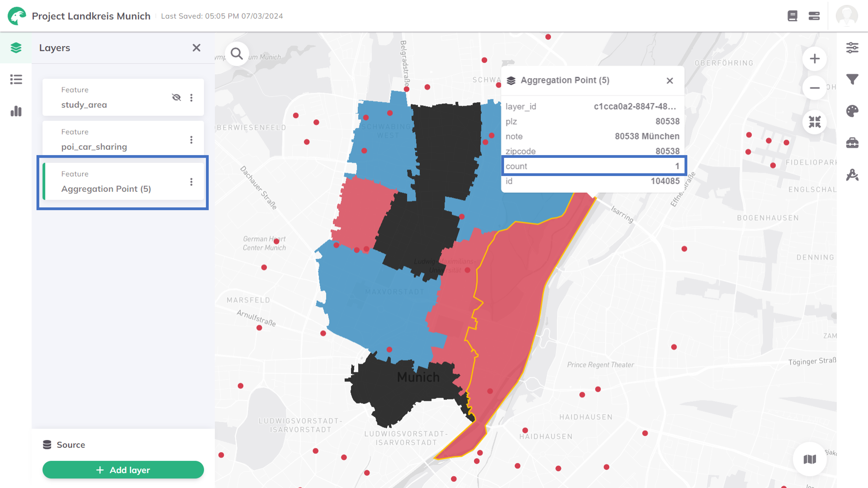The height and width of the screenshot is (488, 868).
Task: Click the Munich city label on map
Action: 418,377
